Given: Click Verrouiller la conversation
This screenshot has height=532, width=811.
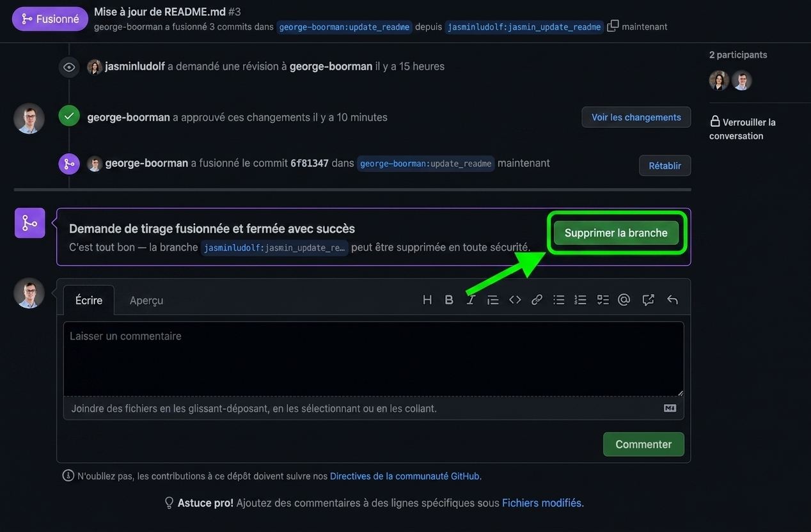Looking at the screenshot, I should [743, 129].
